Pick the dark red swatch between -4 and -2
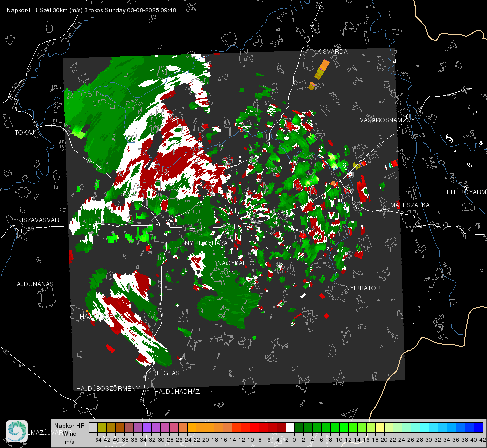The image size is (487, 448). tap(281, 427)
